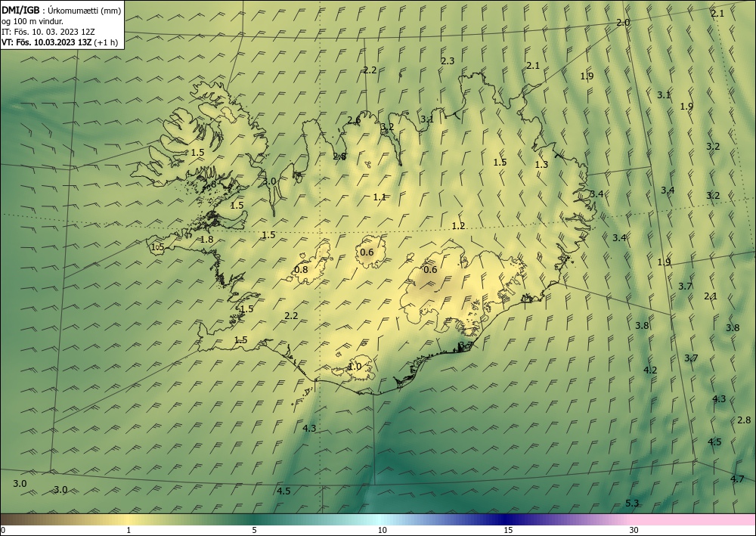This screenshot has height=536, width=756.
Task: Click the 'DMI/IGB : Úrkomumætti (mm)' title line
Action: point(61,11)
